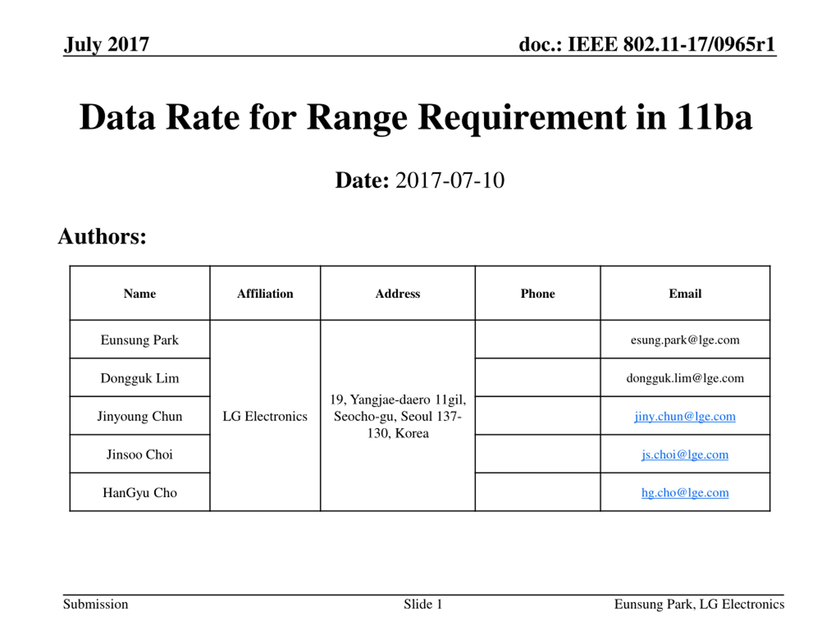Click the July 2017 header text
The image size is (840, 630).
click(106, 44)
